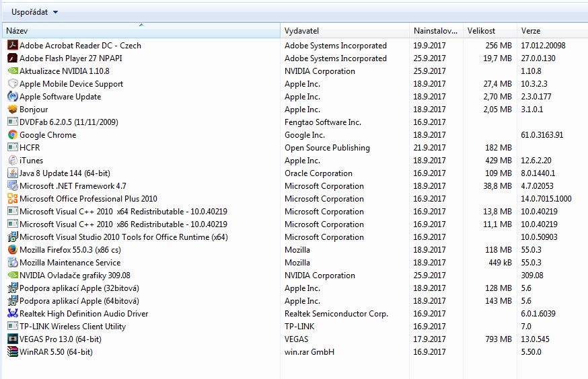This screenshot has width=588, height=379.
Task: Sort list by Vydavatel column header
Action: coord(344,31)
